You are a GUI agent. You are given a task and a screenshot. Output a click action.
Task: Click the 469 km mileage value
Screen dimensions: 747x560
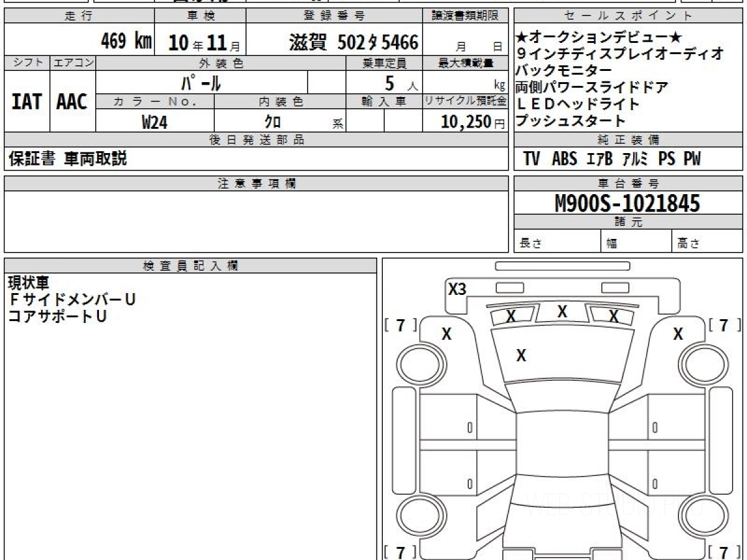click(x=126, y=42)
